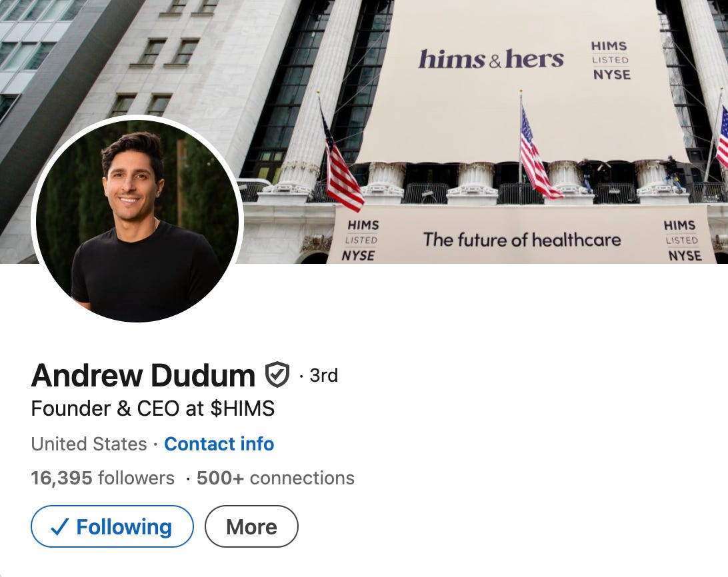The height and width of the screenshot is (577, 728).
Task: Click HIMS LISTED NYSE sign left of healthcare slogan
Action: coord(361,240)
